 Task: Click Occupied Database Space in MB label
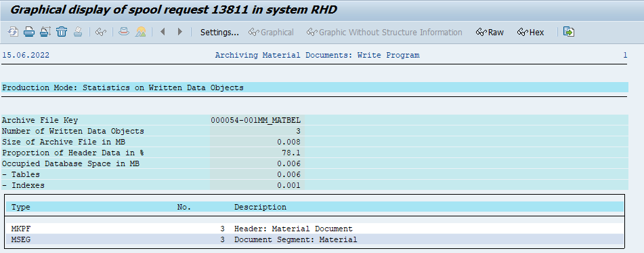coord(70,163)
